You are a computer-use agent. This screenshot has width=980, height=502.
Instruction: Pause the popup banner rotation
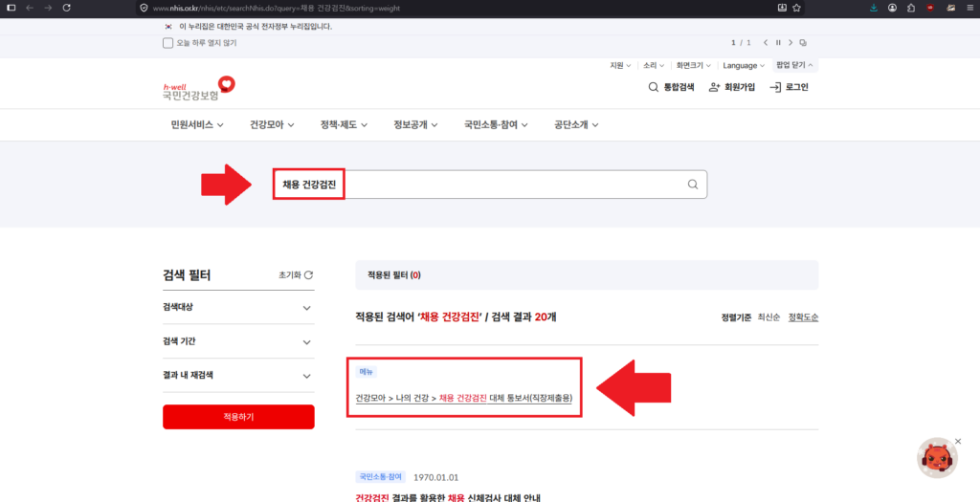coord(778,42)
